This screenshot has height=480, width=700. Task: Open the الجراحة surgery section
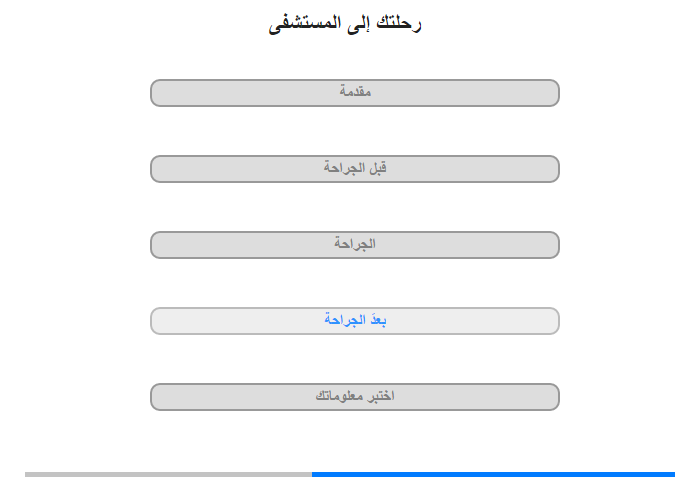(354, 245)
